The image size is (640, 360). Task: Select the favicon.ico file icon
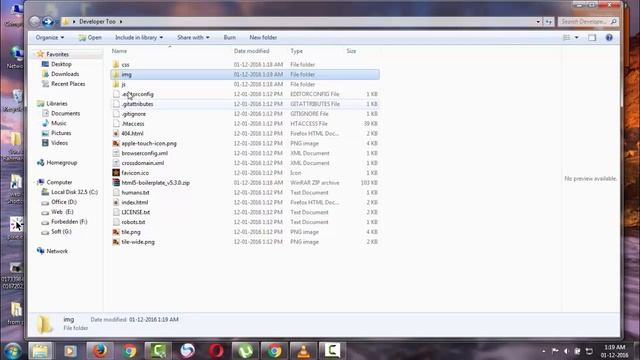click(116, 173)
